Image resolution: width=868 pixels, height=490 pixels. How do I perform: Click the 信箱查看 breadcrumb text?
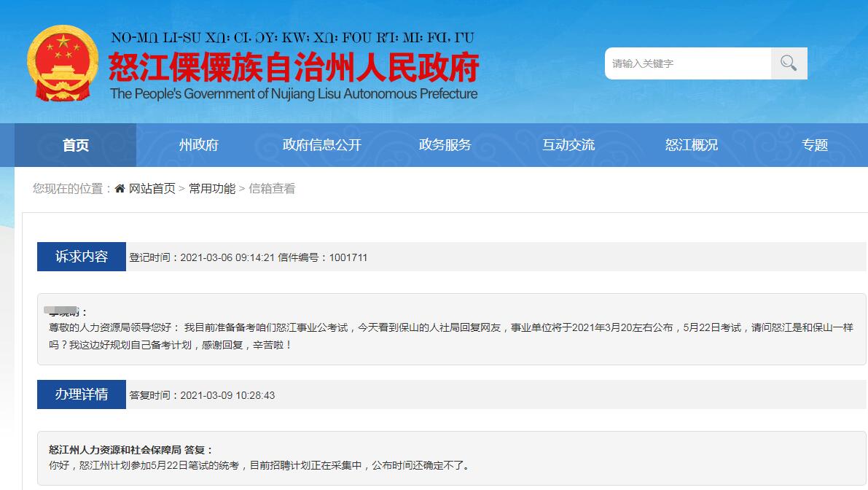[272, 189]
